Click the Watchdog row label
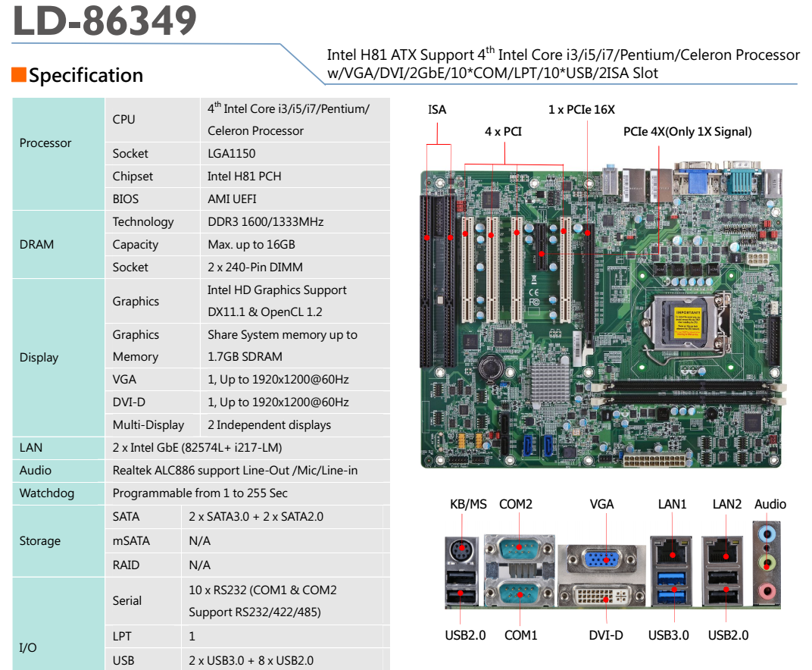 pos(47,493)
